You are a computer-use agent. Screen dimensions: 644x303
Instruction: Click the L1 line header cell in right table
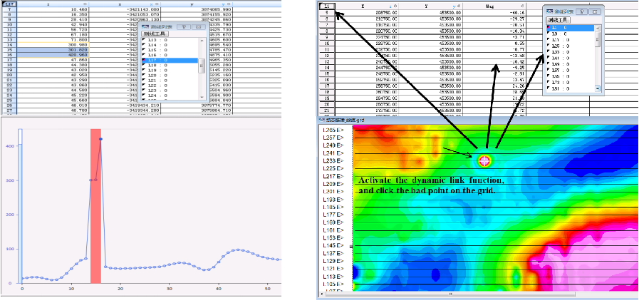pyautogui.click(x=327, y=6)
